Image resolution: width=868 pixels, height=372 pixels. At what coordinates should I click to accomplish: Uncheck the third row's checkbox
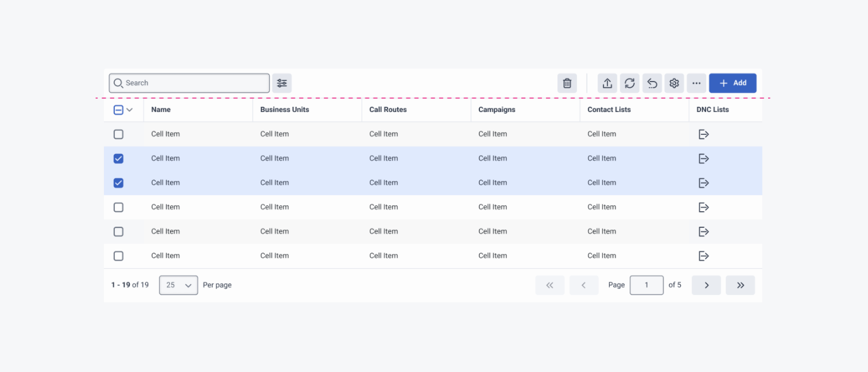[x=118, y=183]
